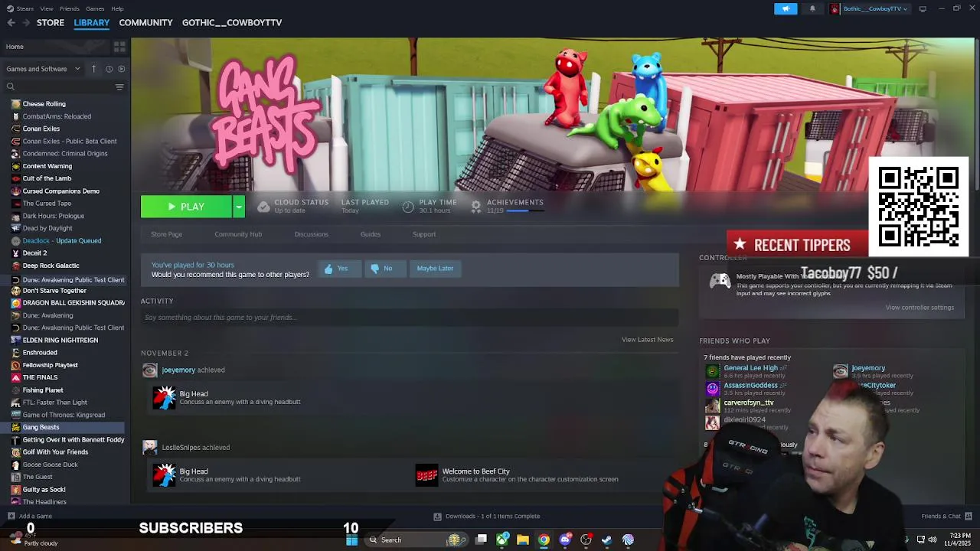Screen dimensions: 980x551
Task: Click the cloud status icon
Action: 263,207
